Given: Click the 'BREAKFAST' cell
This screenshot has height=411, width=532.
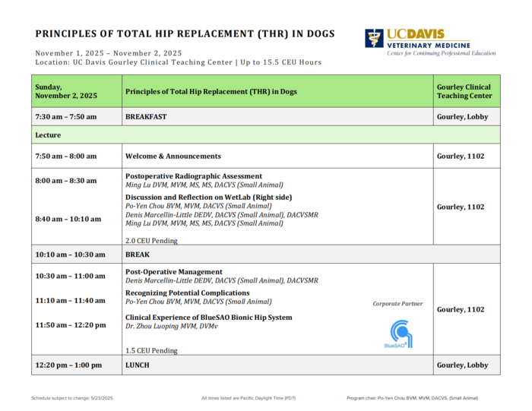Looking at the screenshot, I should [x=277, y=117].
